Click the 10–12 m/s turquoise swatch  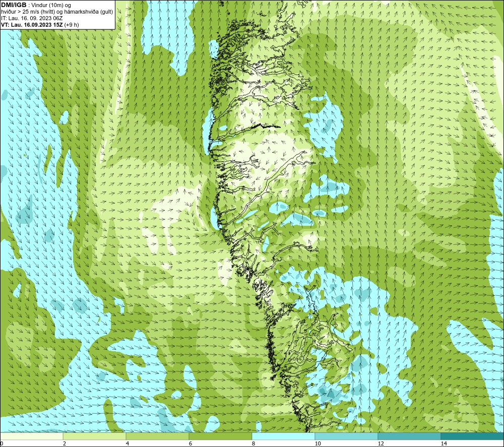346,436
